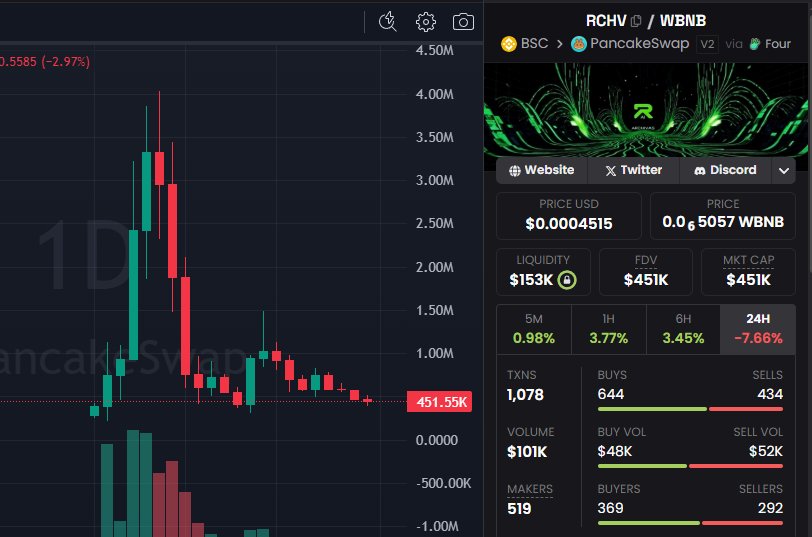
Task: Click the V2 version badge
Action: (x=707, y=44)
